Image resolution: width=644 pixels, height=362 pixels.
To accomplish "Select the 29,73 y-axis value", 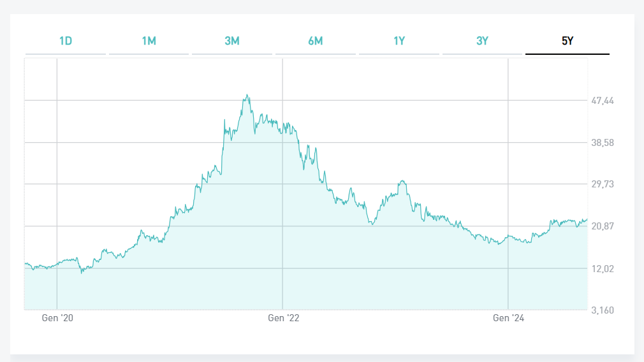I will coord(603,184).
